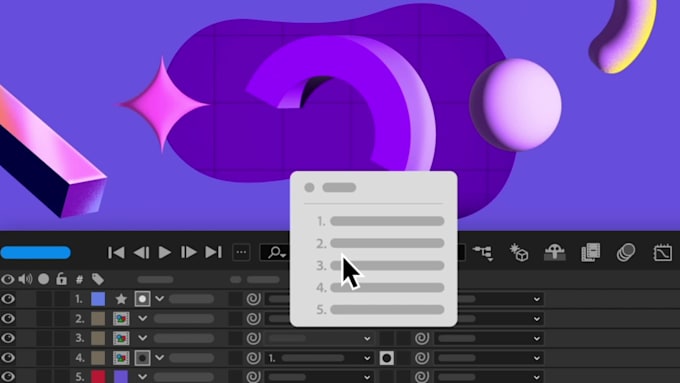Choose item 4 in the popup list
The height and width of the screenshot is (383, 680).
tap(380, 288)
